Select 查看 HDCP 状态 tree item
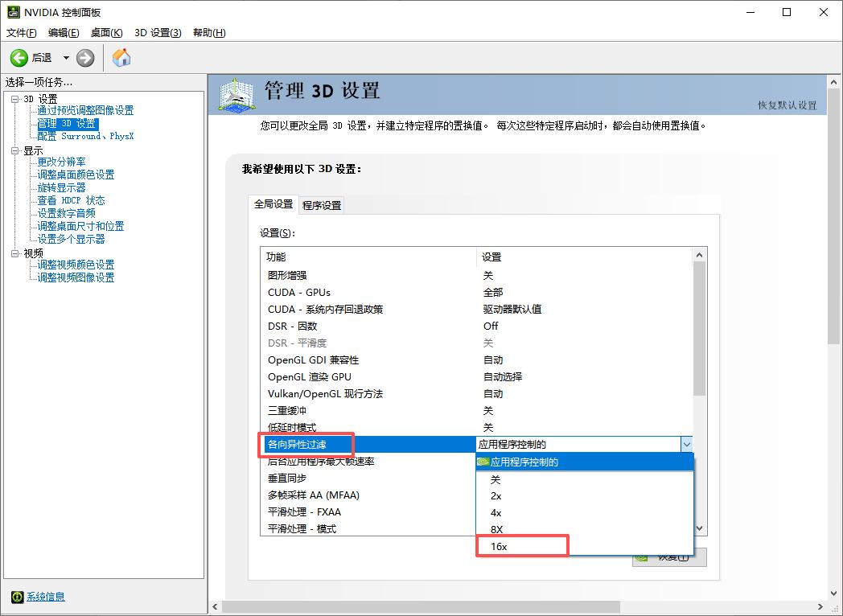 pos(71,200)
